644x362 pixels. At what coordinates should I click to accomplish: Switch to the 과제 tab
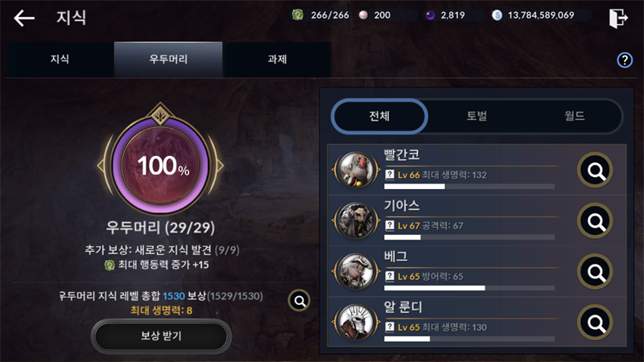pos(277,59)
